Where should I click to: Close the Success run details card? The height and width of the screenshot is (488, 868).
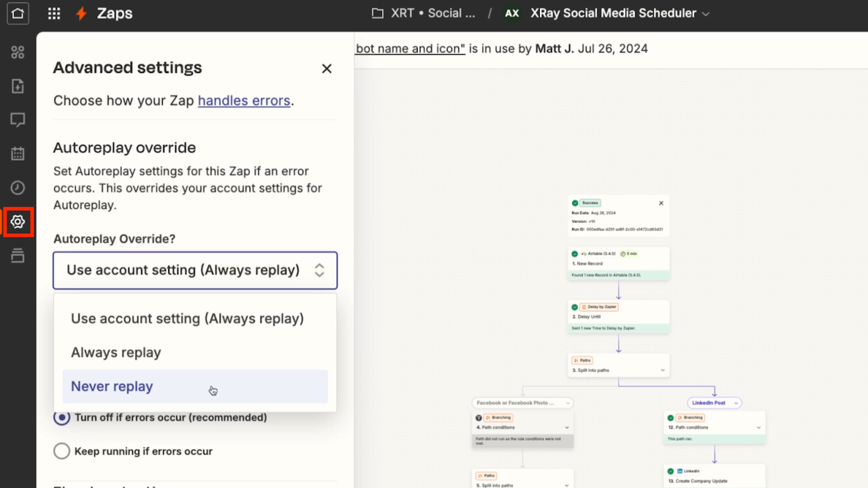pyautogui.click(x=661, y=203)
